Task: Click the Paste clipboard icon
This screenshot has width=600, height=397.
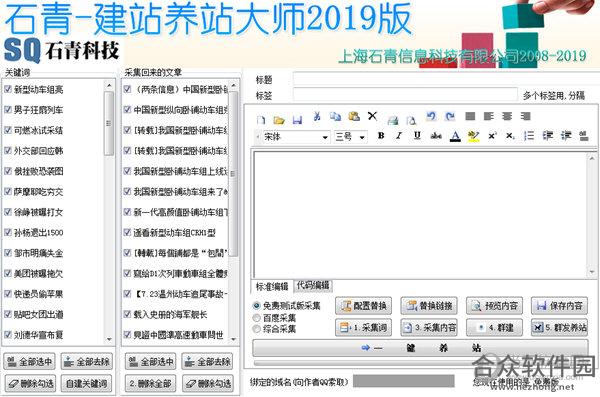Action: coord(354,116)
